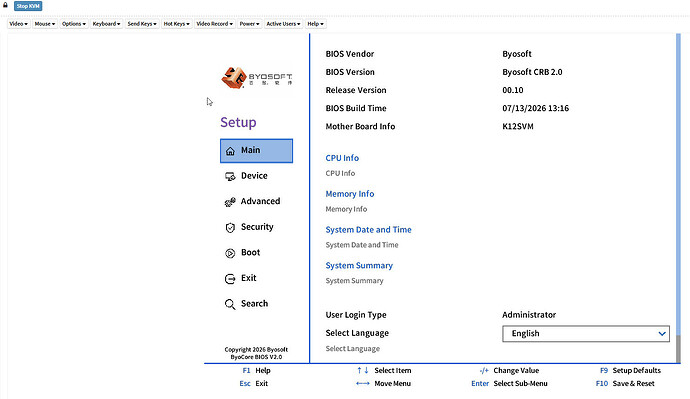Viewport: 690px width, 399px height.
Task: Switch to the Device tab
Action: (257, 176)
